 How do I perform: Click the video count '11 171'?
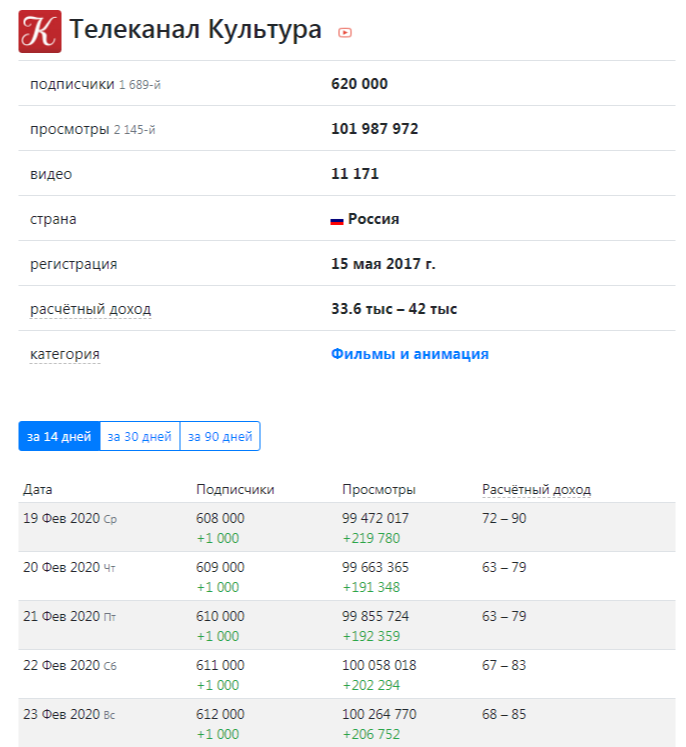coord(355,174)
